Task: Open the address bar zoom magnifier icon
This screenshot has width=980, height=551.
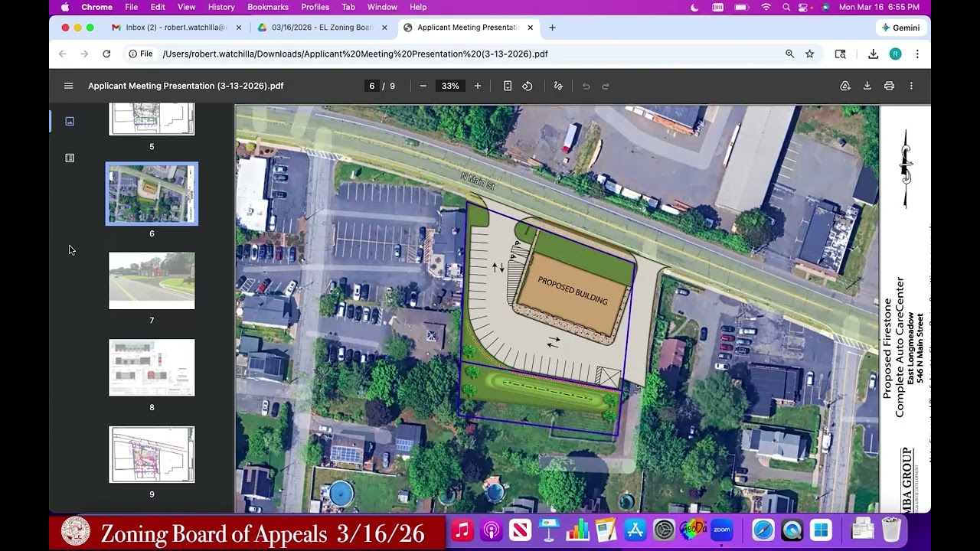Action: [789, 54]
